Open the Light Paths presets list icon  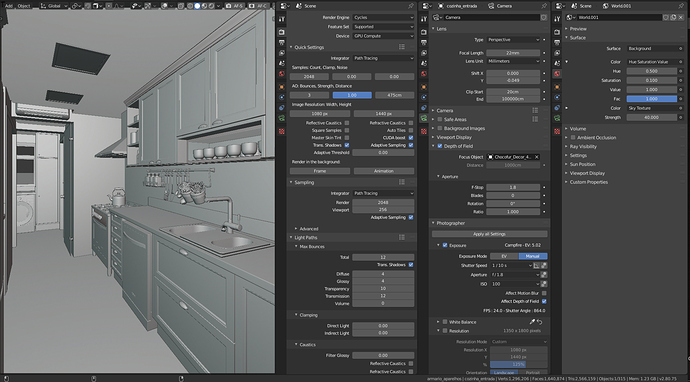click(402, 237)
